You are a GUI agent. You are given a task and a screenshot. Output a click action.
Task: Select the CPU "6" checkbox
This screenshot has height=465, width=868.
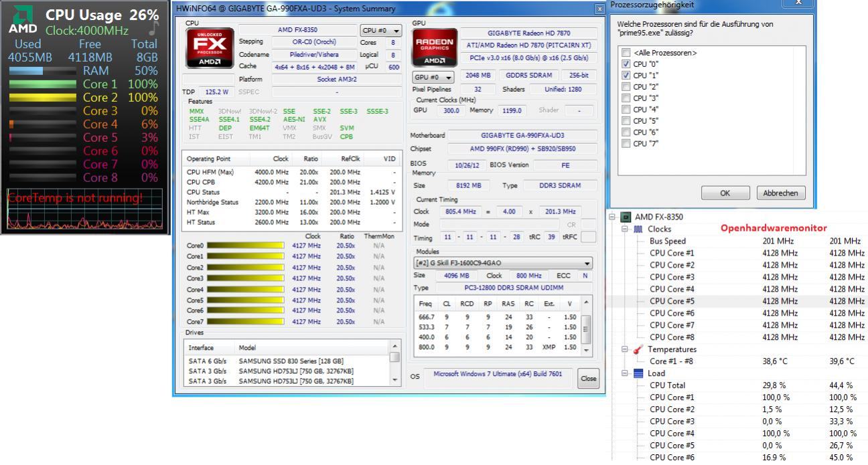pyautogui.click(x=626, y=132)
